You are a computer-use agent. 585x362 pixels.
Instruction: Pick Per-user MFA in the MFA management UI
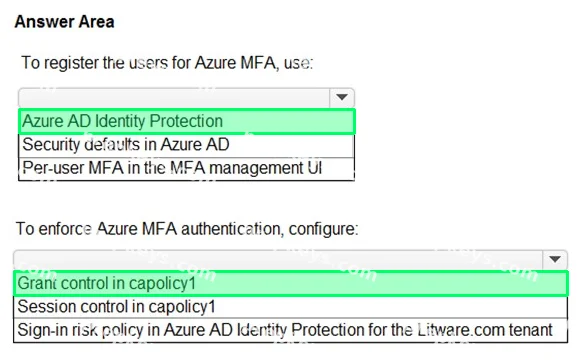pyautogui.click(x=187, y=168)
